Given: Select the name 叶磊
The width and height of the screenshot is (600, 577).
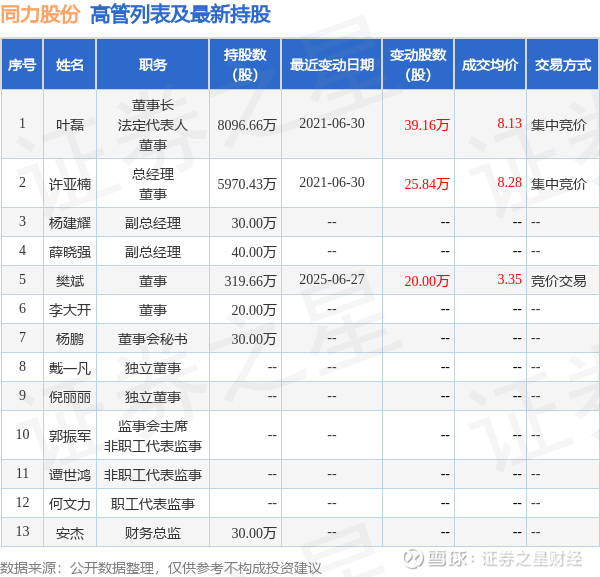Looking at the screenshot, I should coord(70,125).
